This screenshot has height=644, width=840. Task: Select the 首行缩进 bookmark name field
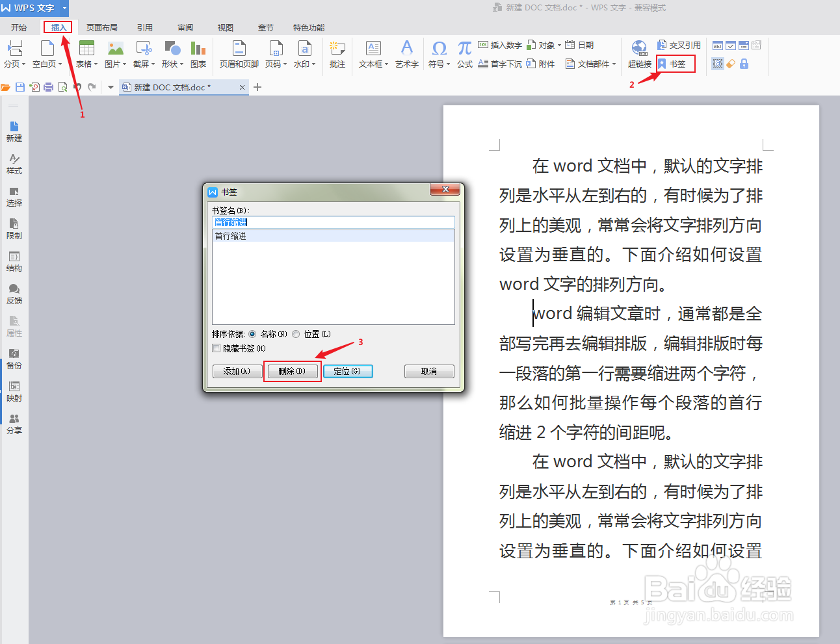(333, 222)
